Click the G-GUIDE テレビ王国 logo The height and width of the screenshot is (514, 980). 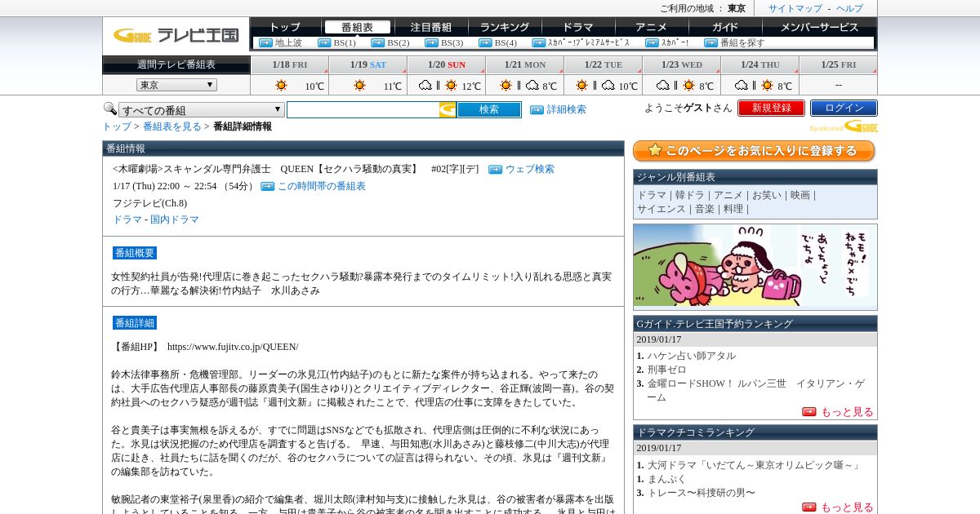coord(176,35)
